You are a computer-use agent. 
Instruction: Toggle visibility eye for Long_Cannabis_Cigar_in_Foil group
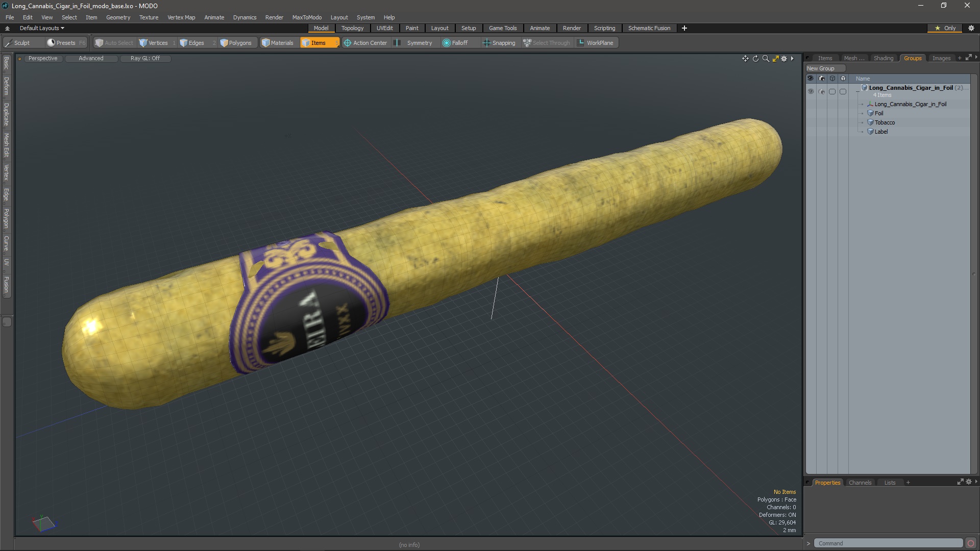tap(811, 92)
